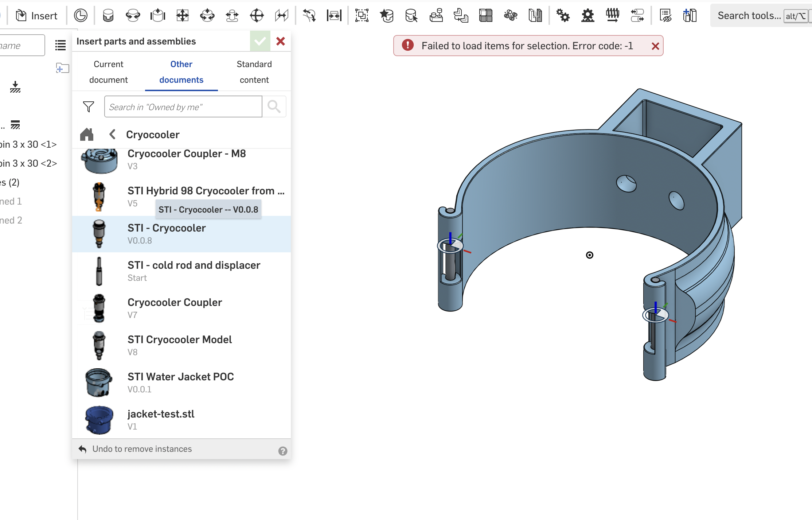Click the magnifier search button
Image resolution: width=812 pixels, height=520 pixels.
(274, 106)
